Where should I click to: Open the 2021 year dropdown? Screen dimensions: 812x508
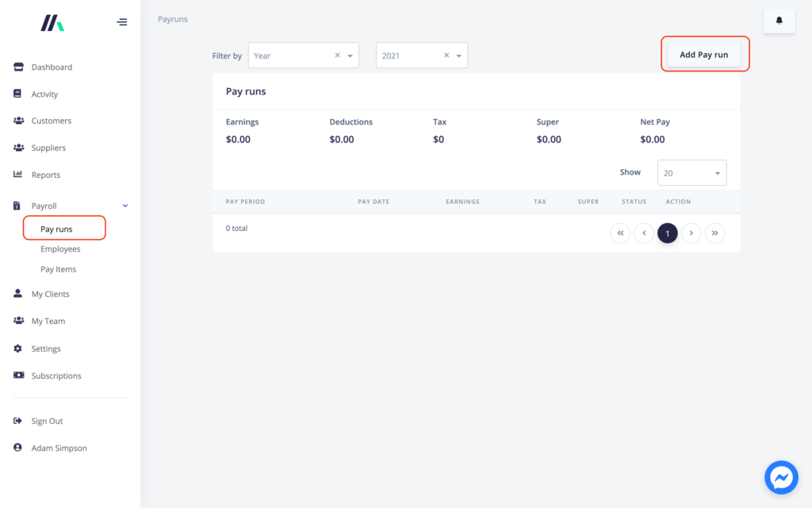click(458, 56)
